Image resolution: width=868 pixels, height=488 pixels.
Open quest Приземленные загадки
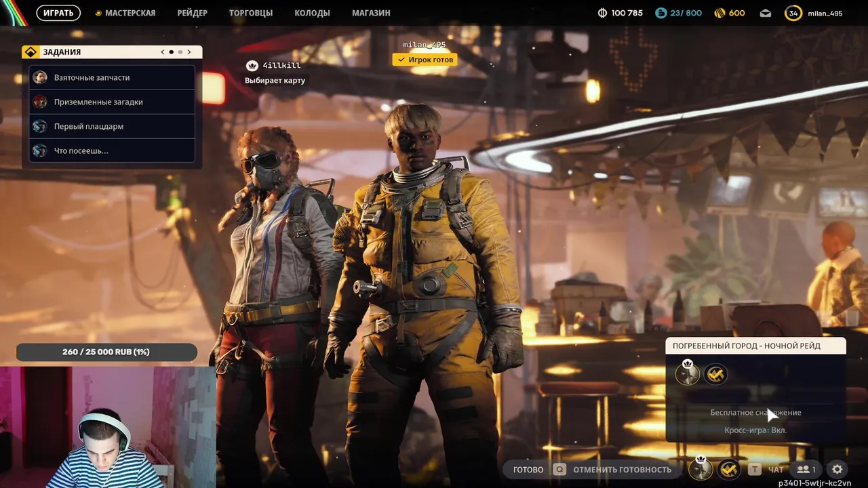click(x=112, y=102)
